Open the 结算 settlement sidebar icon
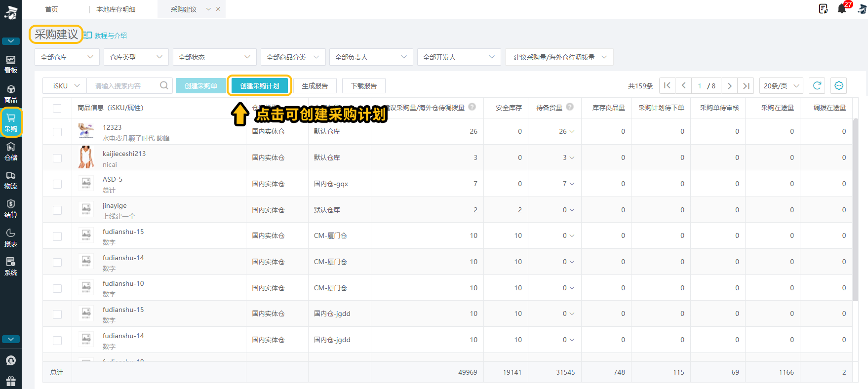 (x=11, y=209)
